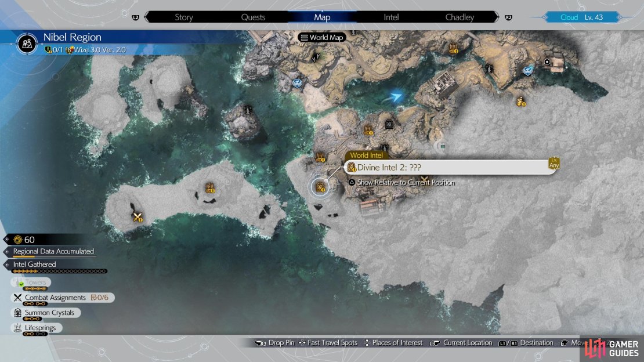Select the tower marker on the small rocky islet
The height and width of the screenshot is (362, 644).
pos(248,110)
